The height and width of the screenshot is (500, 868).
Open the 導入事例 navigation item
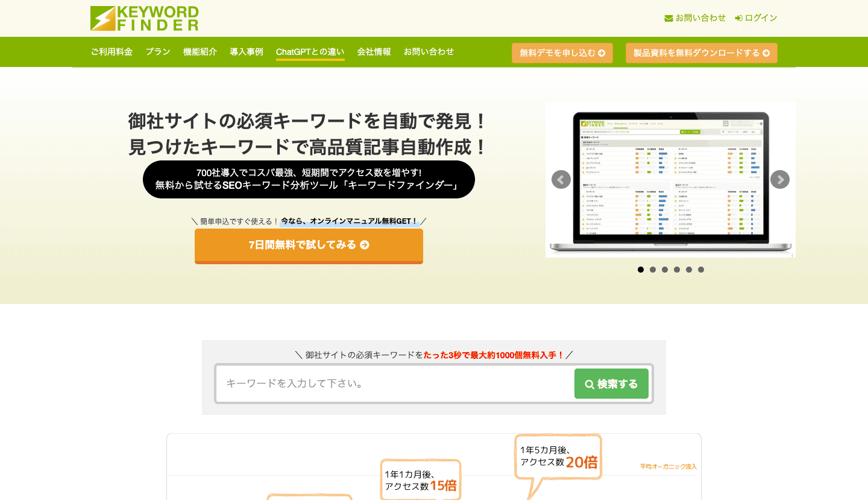click(x=245, y=52)
